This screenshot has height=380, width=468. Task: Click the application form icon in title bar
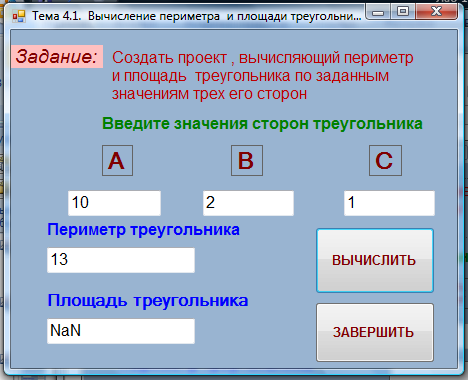pos(19,16)
